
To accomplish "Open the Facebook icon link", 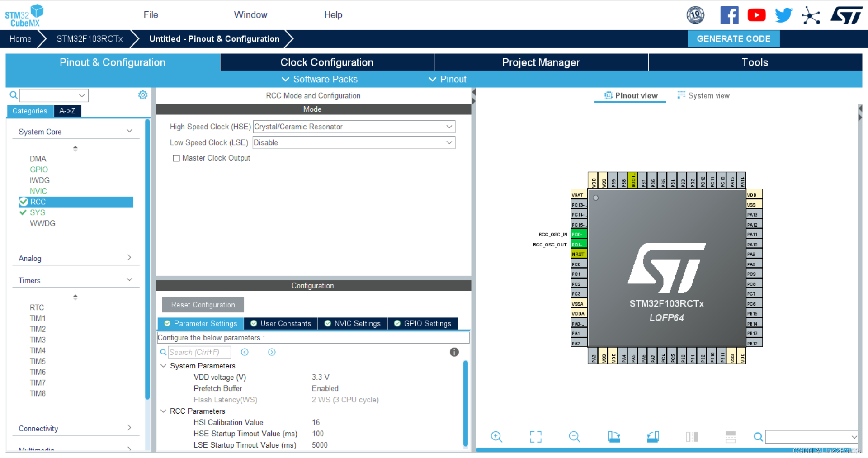I will (729, 15).
